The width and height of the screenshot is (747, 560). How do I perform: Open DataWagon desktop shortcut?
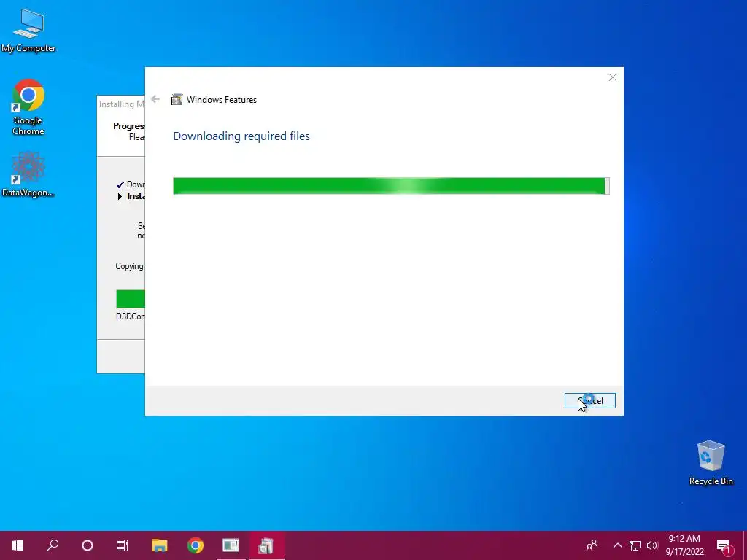click(x=28, y=174)
